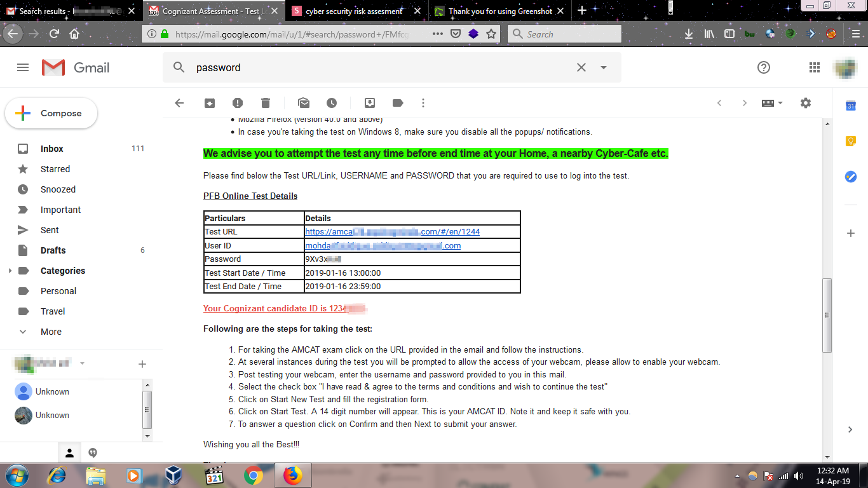The width and height of the screenshot is (868, 488).
Task: Go to browser Home page
Action: point(74,34)
